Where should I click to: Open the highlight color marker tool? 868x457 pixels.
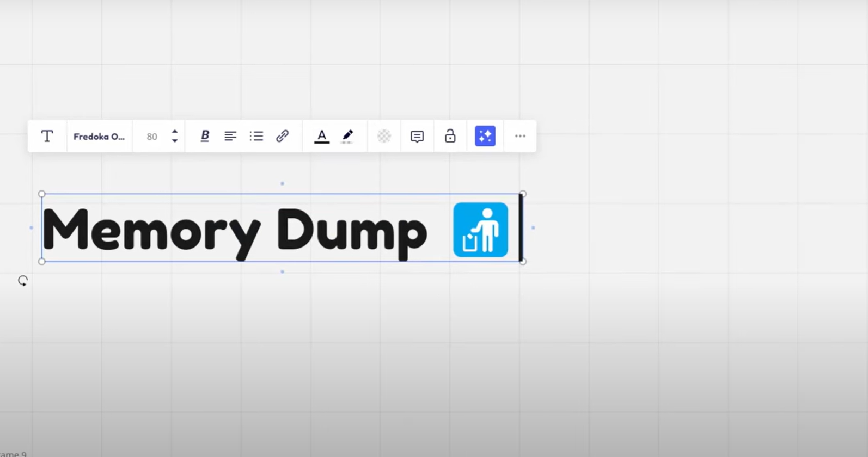click(x=347, y=136)
